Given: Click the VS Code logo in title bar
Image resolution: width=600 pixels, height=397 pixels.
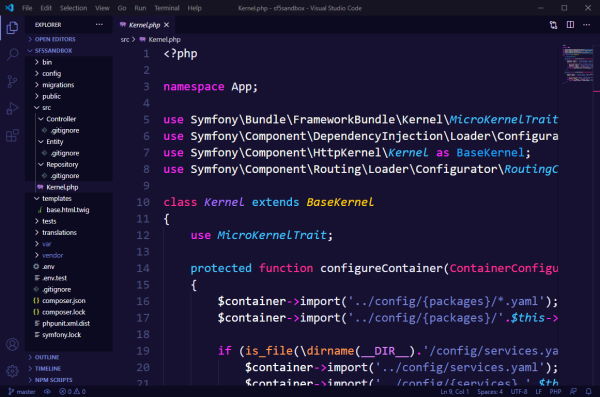Looking at the screenshot, I should 10,8.
